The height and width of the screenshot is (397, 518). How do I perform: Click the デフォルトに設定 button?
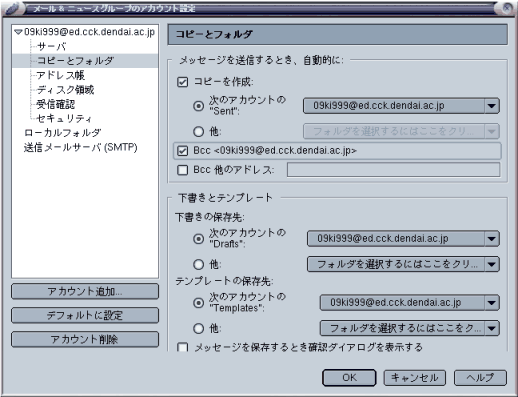tap(85, 315)
